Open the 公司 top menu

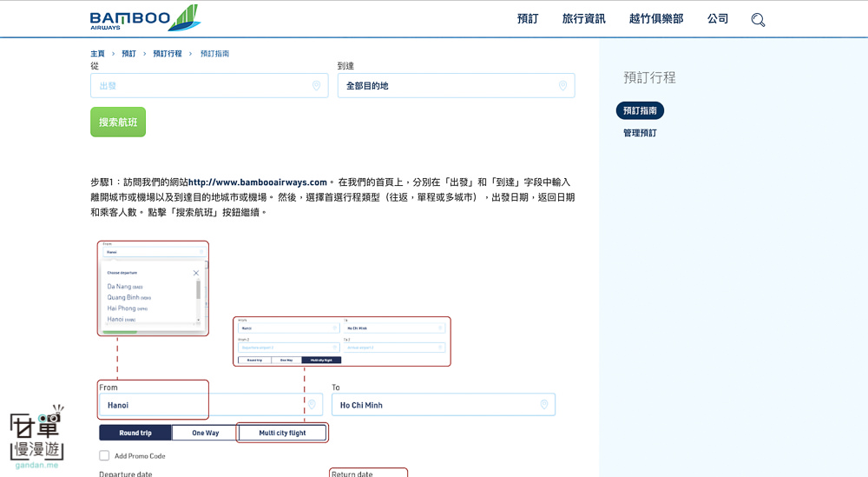(718, 19)
